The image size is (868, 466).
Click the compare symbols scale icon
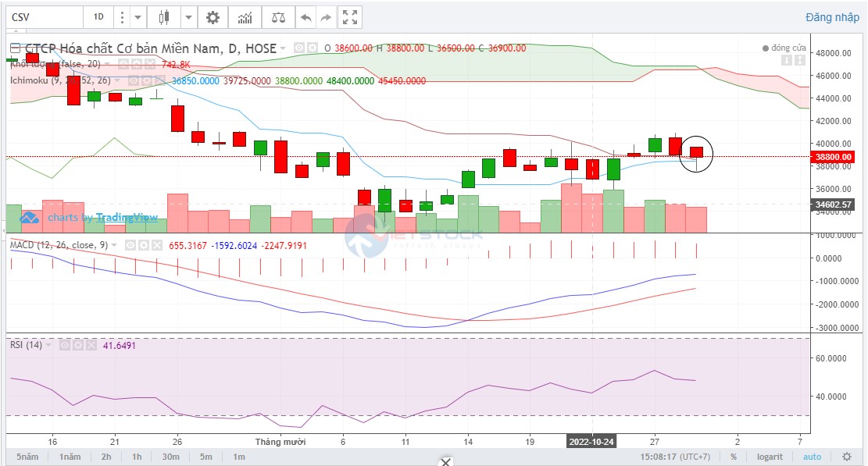click(277, 17)
